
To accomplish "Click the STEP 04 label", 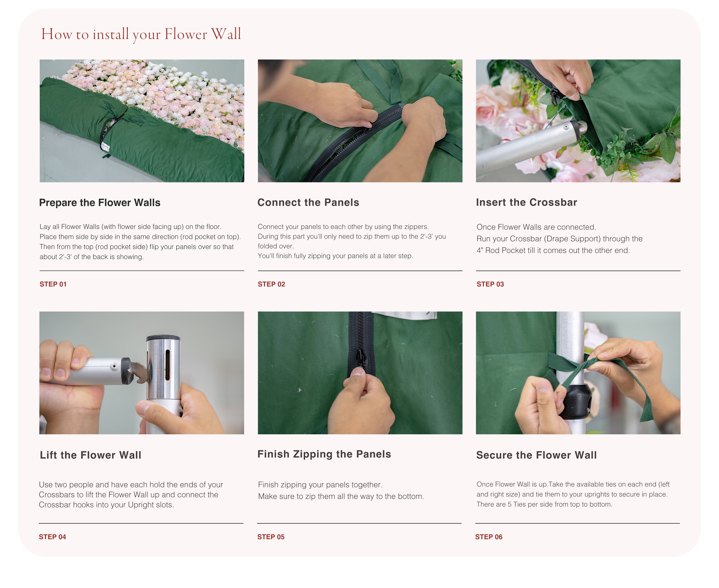I will tap(52, 537).
